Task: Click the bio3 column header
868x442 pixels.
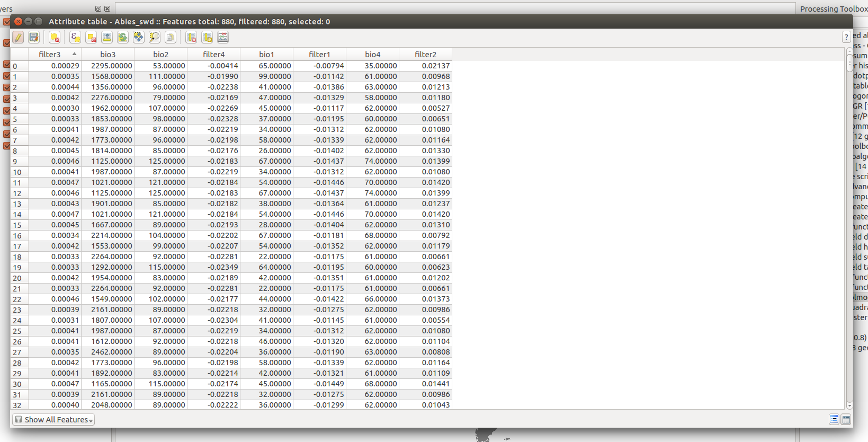Action: 108,54
